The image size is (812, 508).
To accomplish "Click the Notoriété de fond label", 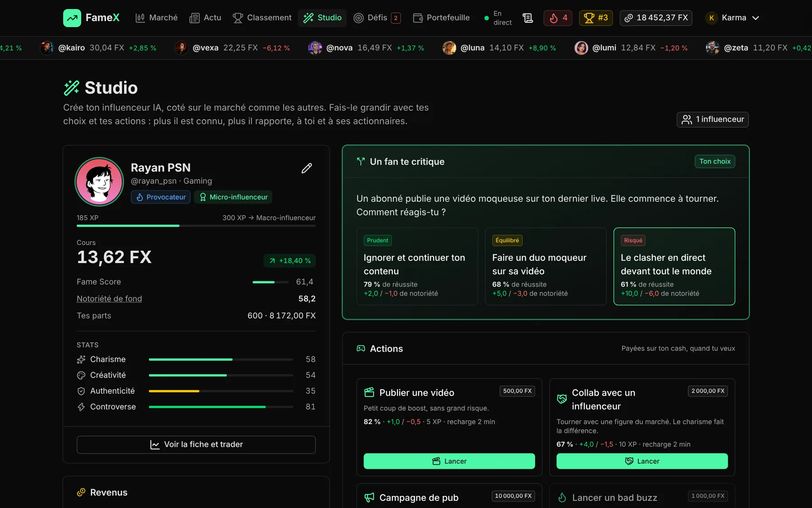I will 109,299.
